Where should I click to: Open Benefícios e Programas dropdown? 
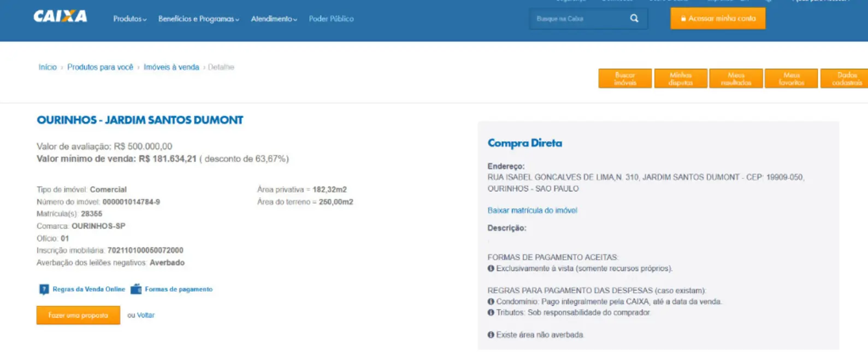pyautogui.click(x=198, y=19)
